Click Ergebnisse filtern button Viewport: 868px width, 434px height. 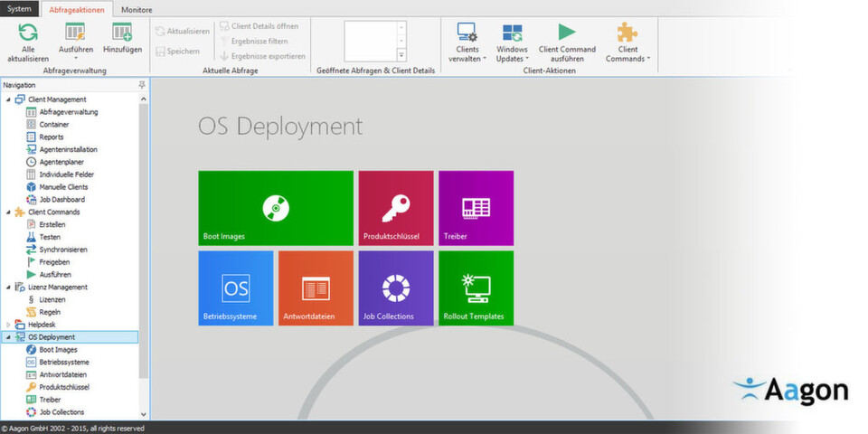coord(254,41)
